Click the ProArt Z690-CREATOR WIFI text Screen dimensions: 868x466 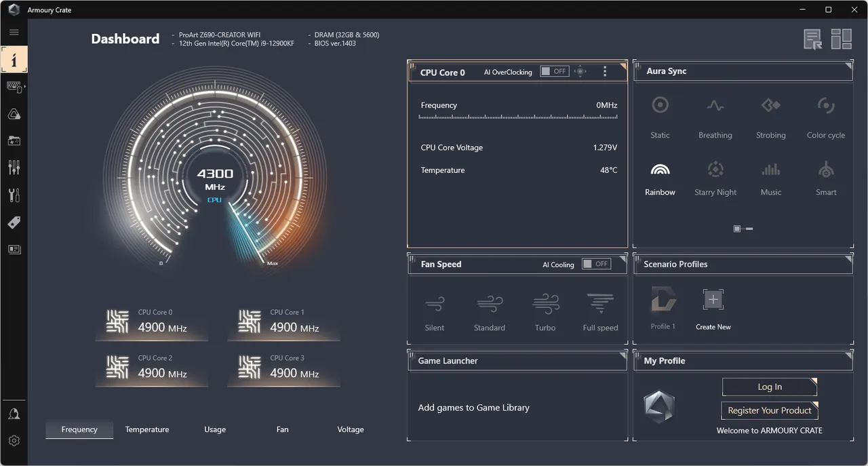[220, 35]
